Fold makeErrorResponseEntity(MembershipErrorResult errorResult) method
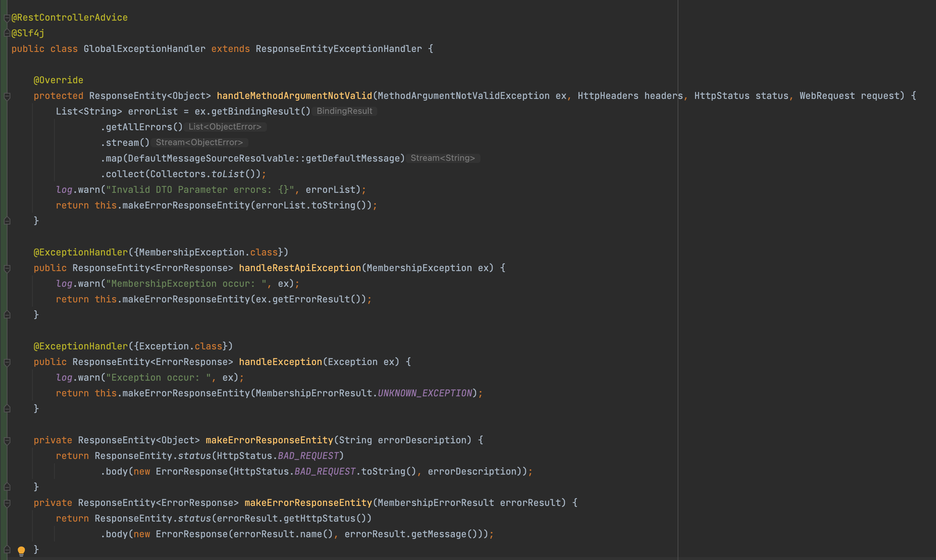Viewport: 936px width, 560px height. tap(7, 503)
